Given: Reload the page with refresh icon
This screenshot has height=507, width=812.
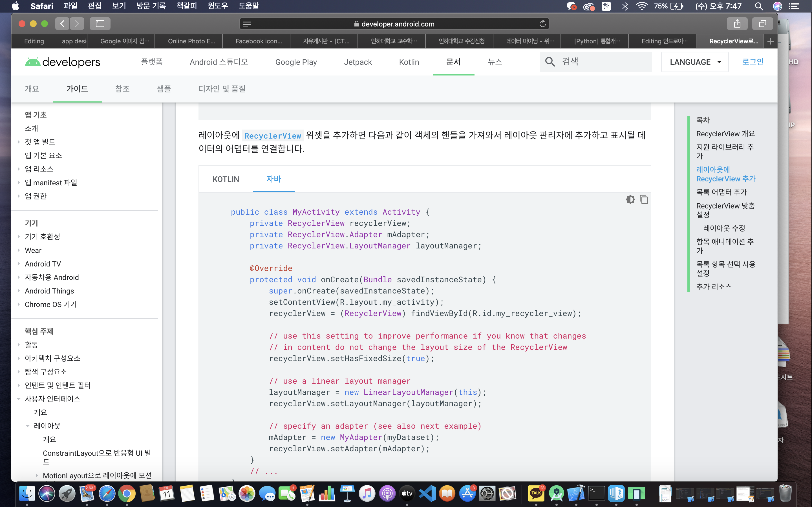Looking at the screenshot, I should [542, 24].
